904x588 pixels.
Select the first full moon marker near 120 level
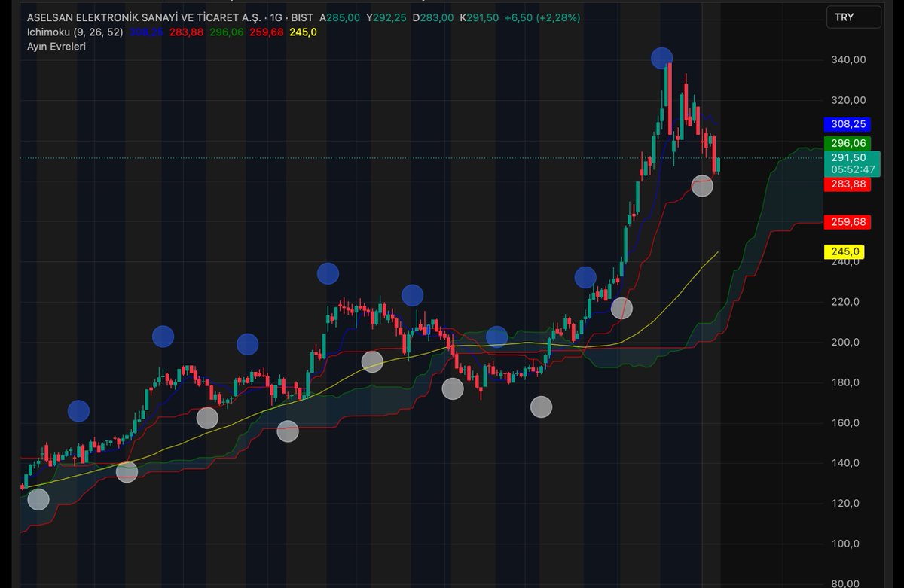click(38, 499)
